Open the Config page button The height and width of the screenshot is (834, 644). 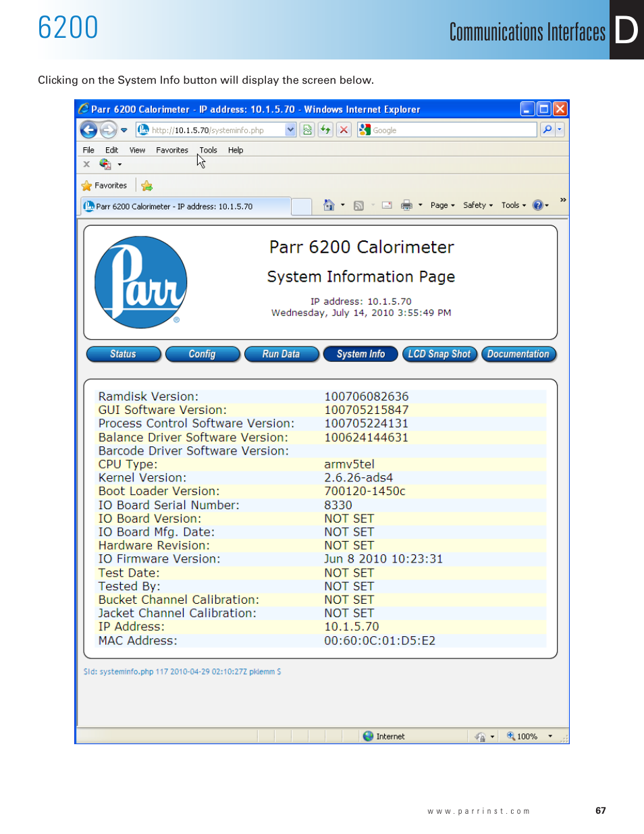click(x=203, y=355)
